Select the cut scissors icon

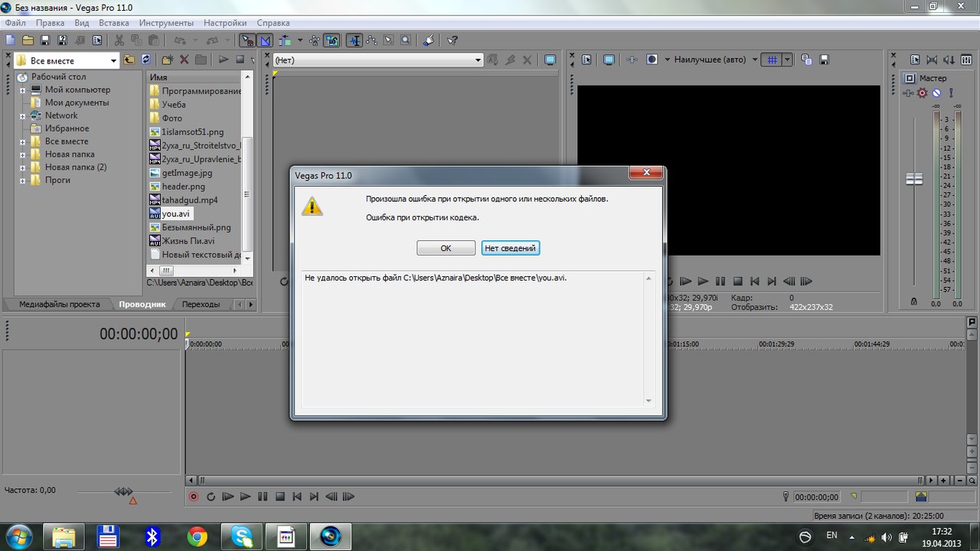119,41
